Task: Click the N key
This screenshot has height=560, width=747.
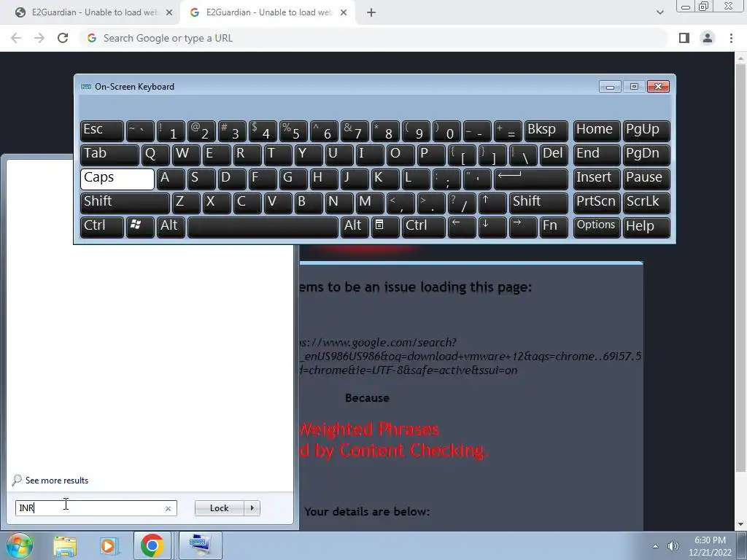Action: [x=339, y=203]
